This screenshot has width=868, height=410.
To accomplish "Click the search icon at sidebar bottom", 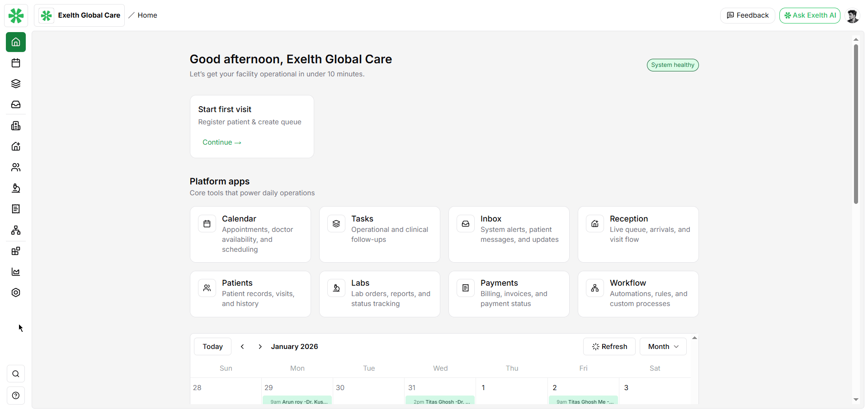I will pos(16,374).
